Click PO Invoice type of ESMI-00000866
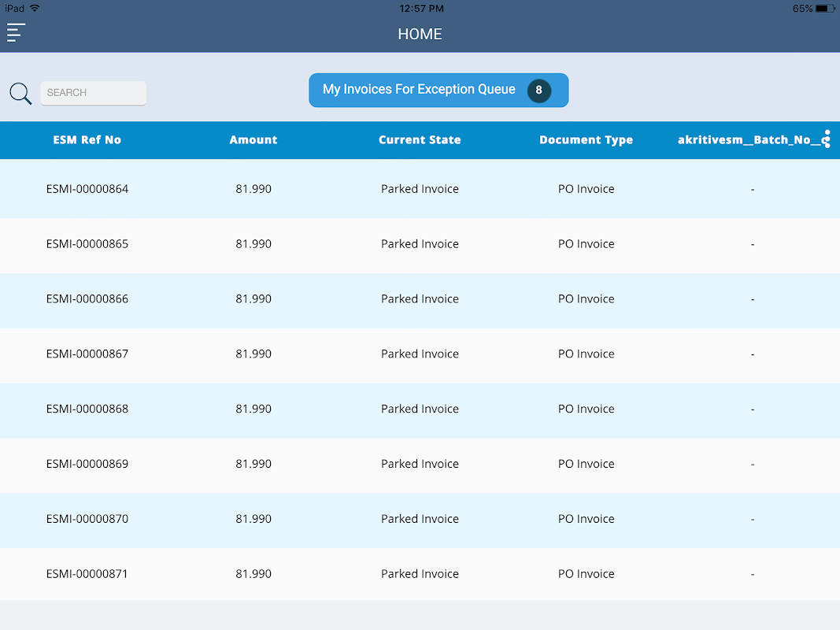Viewport: 840px width, 630px height. point(586,299)
